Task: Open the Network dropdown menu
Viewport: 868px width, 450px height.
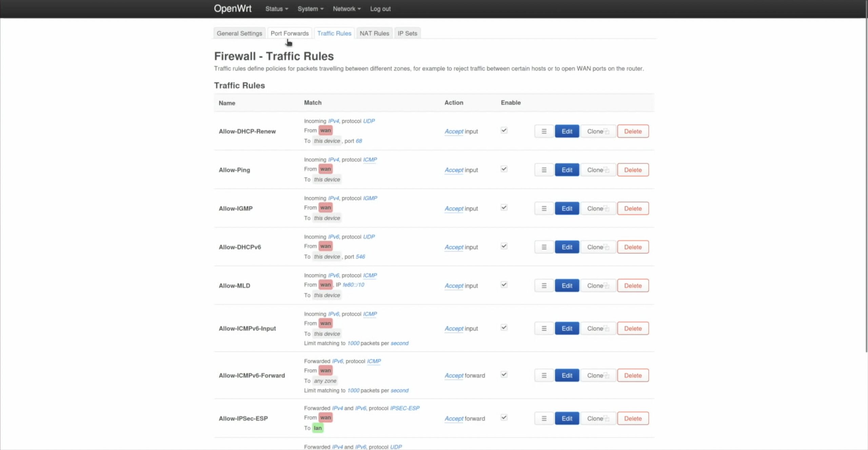Action: point(346,9)
